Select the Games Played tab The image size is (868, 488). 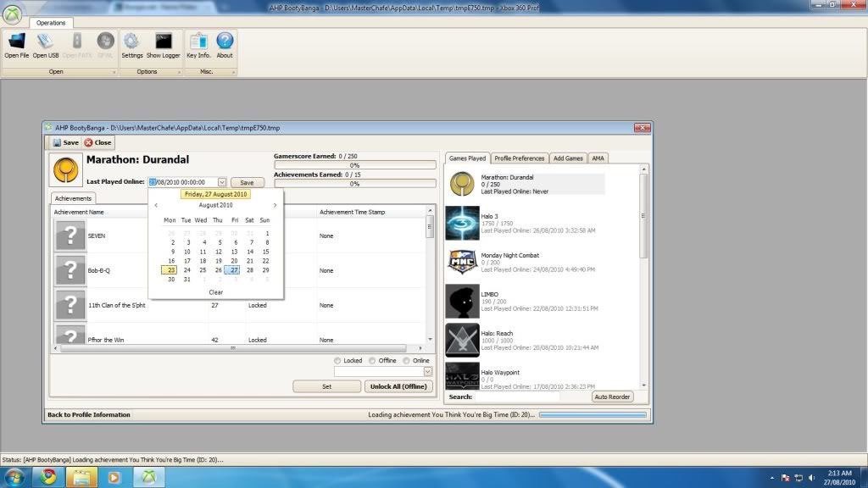pos(467,158)
